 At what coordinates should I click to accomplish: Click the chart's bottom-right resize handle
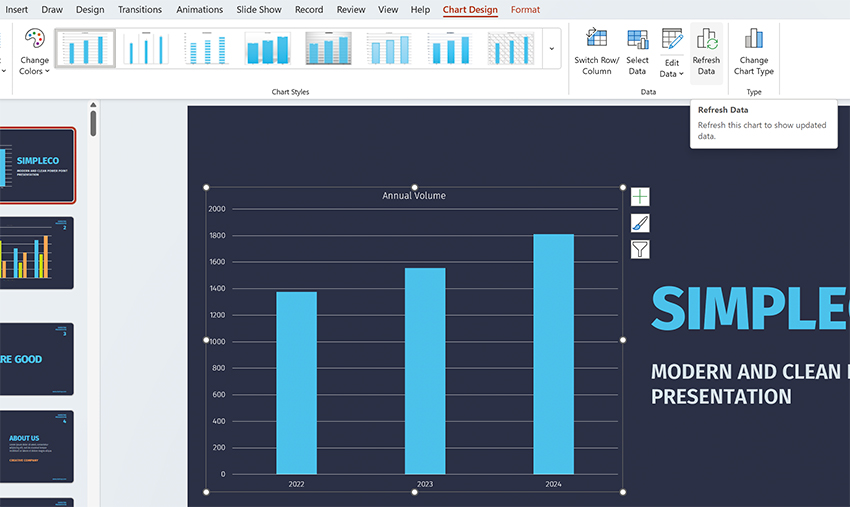click(x=623, y=492)
